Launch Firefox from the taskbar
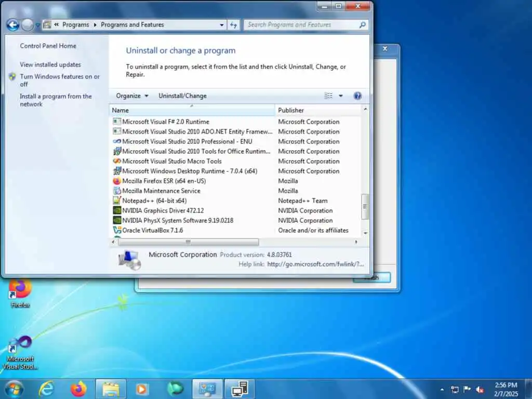532x399 pixels. [78, 389]
